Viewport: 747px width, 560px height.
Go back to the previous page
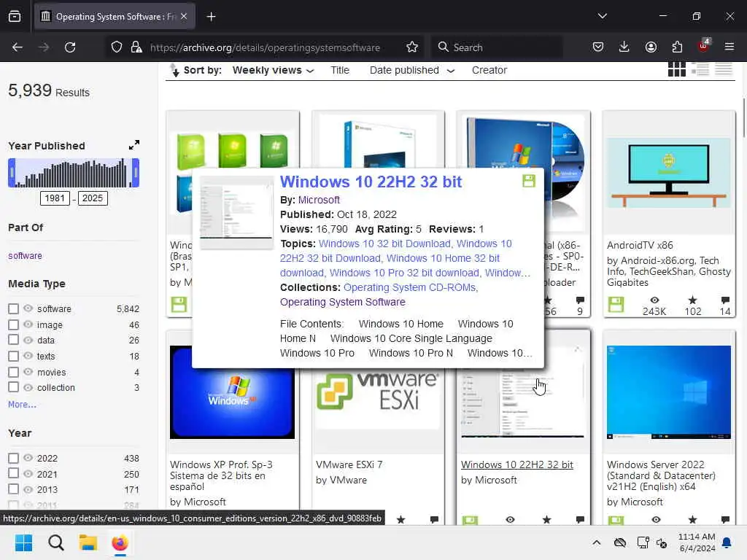point(18,47)
